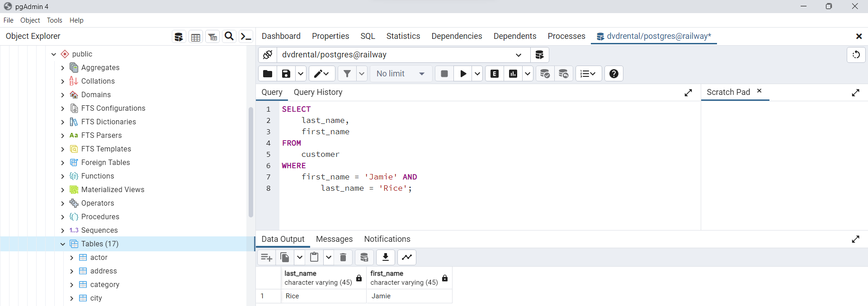This screenshot has width=868, height=306.
Task: Click the Rice cell in results
Action: [324, 296]
